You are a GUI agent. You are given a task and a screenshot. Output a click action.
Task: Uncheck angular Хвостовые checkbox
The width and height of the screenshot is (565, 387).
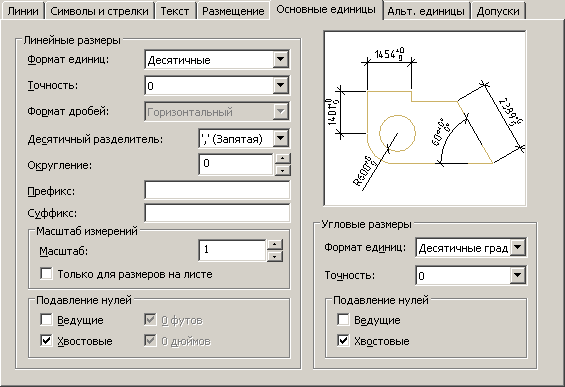[x=343, y=341]
